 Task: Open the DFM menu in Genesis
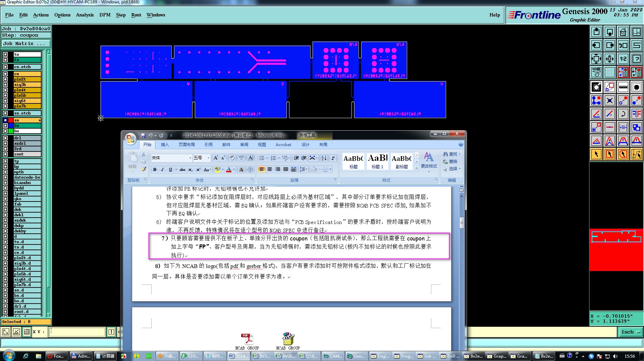[x=105, y=15]
